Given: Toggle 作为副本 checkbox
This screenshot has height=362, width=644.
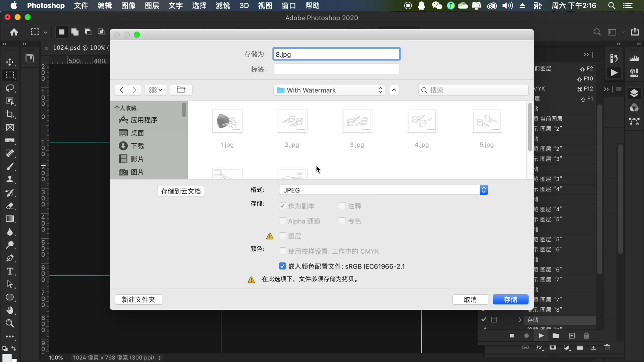Looking at the screenshot, I should pos(282,205).
